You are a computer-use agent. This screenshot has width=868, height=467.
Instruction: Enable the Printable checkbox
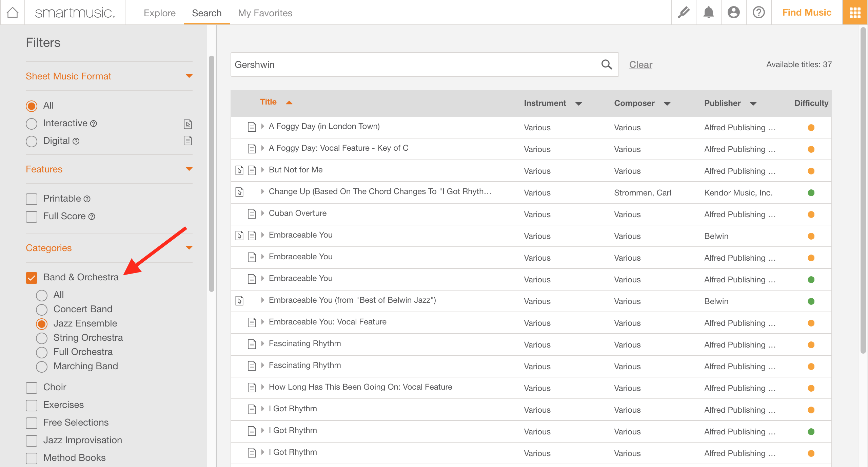point(32,199)
